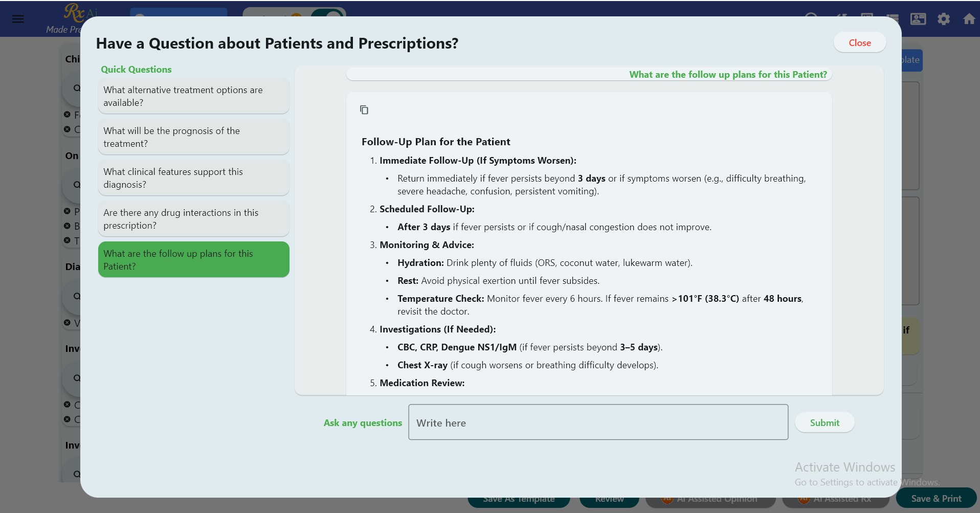Close the questions dialog

(859, 43)
